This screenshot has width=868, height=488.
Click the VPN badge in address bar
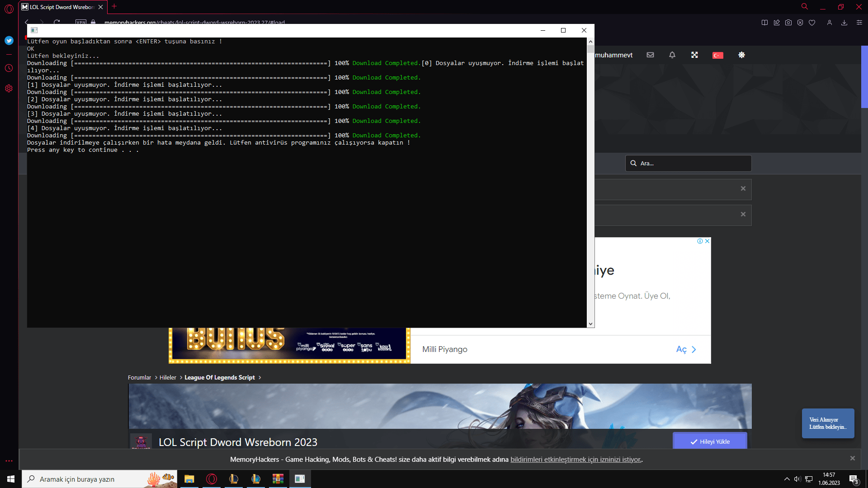pyautogui.click(x=81, y=22)
